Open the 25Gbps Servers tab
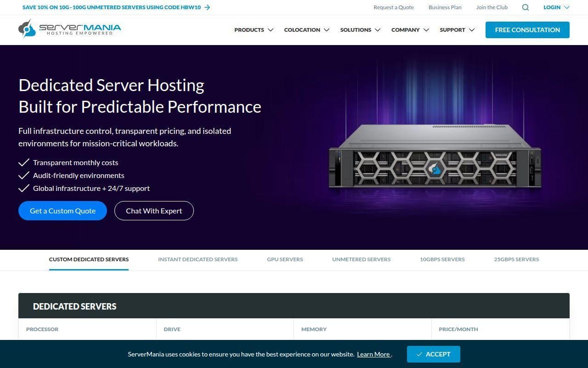This screenshot has width=588, height=368. (516, 259)
